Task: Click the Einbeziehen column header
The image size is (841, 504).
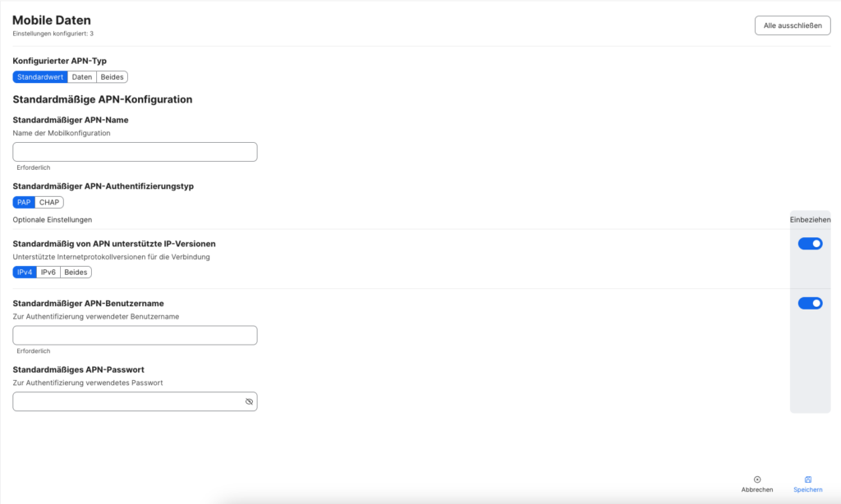Action: click(x=810, y=220)
